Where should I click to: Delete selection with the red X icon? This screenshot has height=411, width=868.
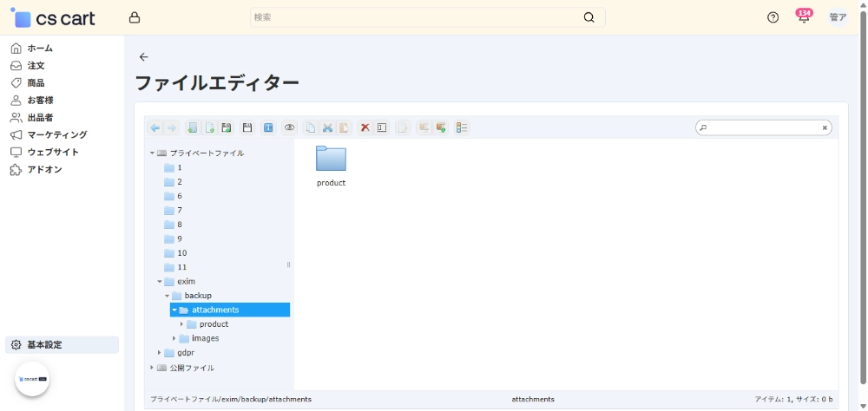pyautogui.click(x=365, y=127)
